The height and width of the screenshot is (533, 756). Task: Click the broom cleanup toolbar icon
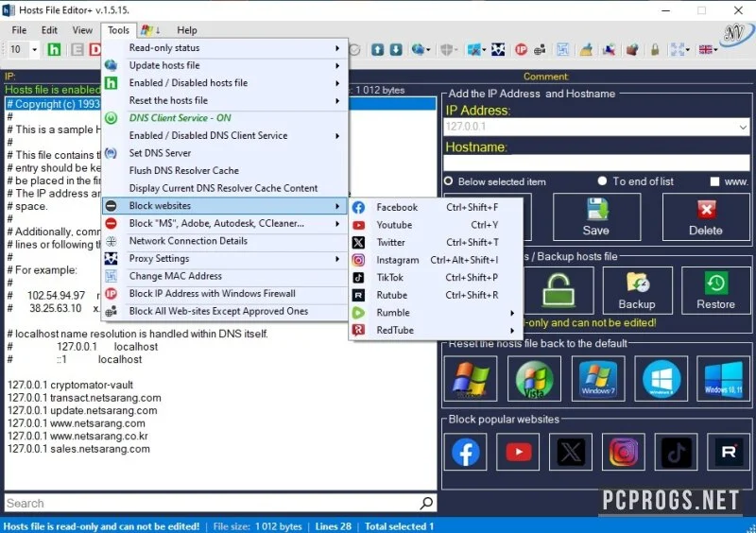pos(586,49)
